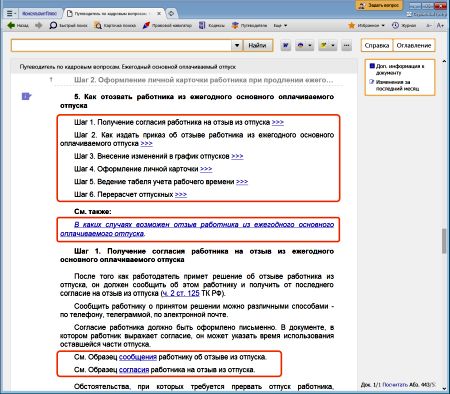The width and height of the screenshot is (450, 394).
Task: Expand the search field history dropdown
Action: 237,45
